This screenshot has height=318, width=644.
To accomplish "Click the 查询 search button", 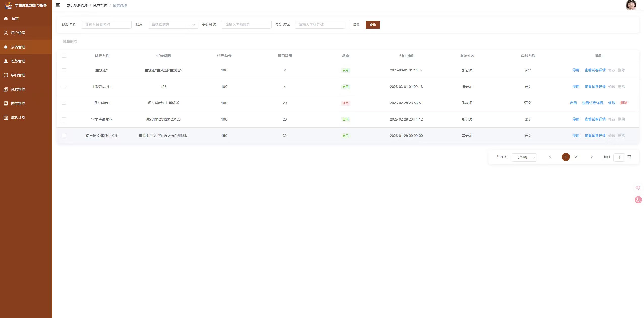I will coord(373,25).
